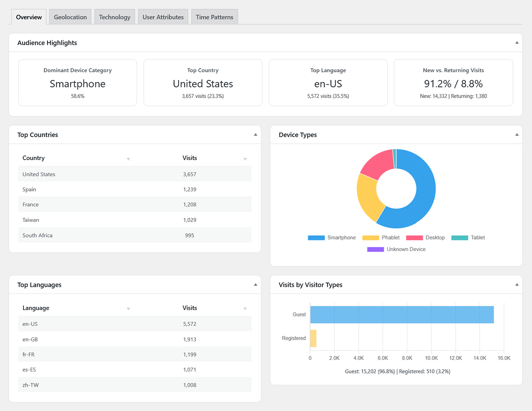Collapse the Audience Highlights panel

coord(516,42)
